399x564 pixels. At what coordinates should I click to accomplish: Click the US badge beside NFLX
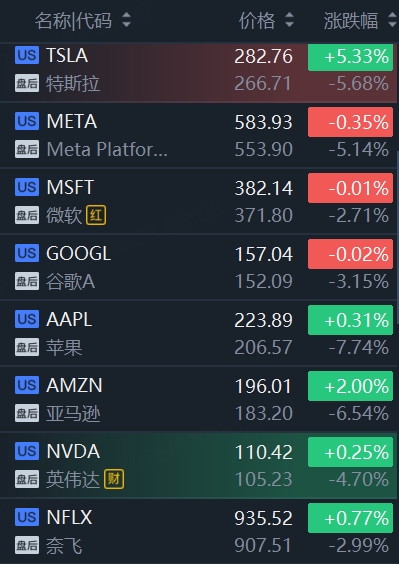point(27,517)
